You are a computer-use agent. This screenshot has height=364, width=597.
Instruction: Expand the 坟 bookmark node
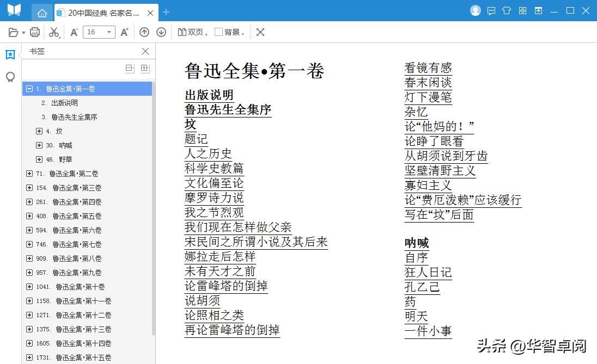(39, 131)
